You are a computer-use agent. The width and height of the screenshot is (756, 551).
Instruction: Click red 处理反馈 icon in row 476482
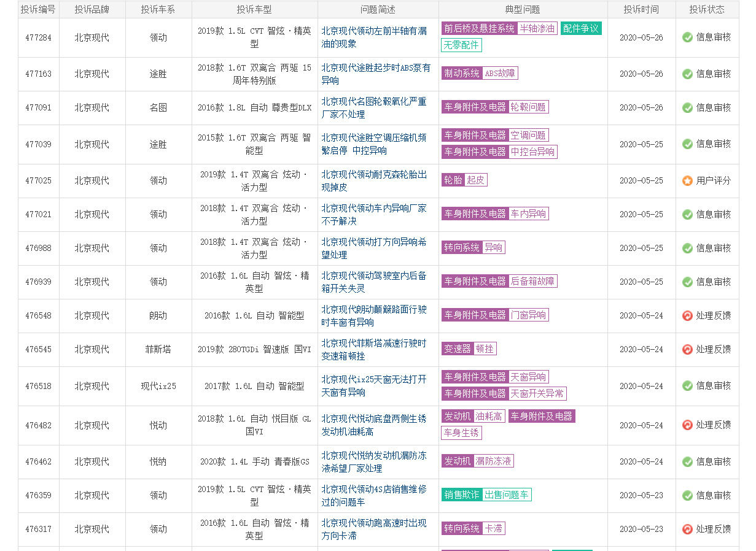[x=688, y=425]
